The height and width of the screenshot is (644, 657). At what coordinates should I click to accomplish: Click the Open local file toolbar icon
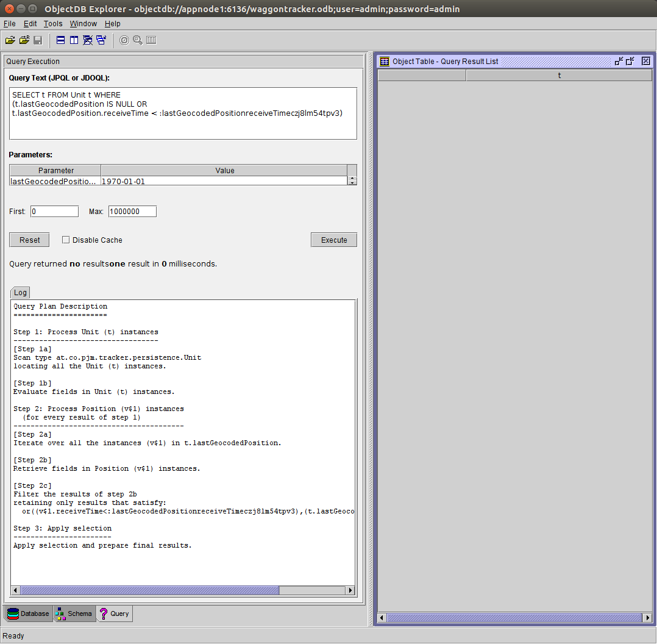[10, 40]
